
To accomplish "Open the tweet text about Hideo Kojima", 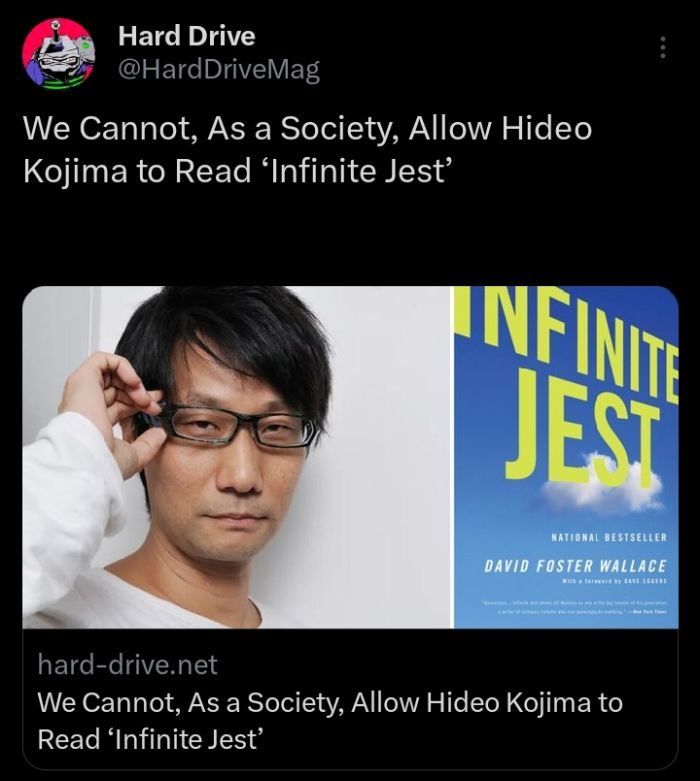I will (x=307, y=149).
